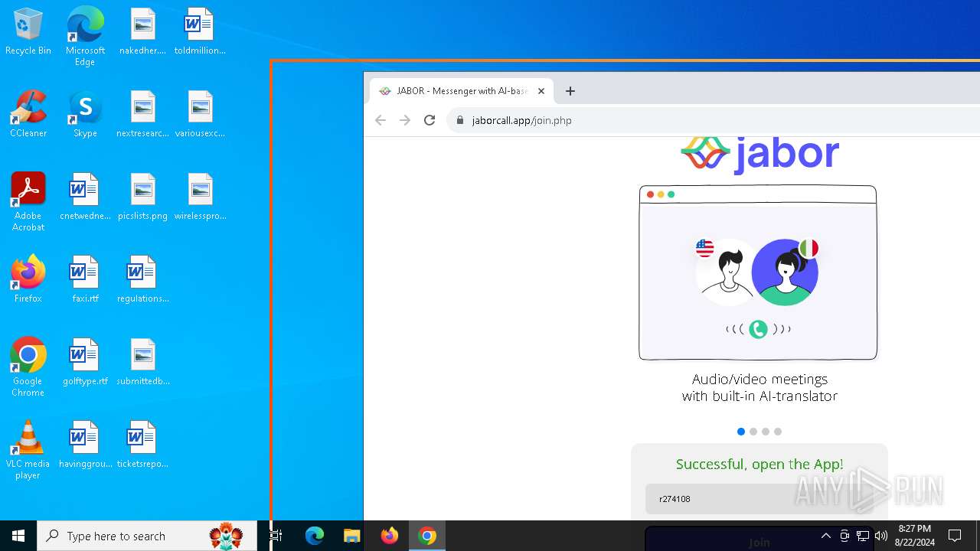Image resolution: width=980 pixels, height=551 pixels.
Task: Select golftype.rtf document icon
Action: click(x=85, y=363)
